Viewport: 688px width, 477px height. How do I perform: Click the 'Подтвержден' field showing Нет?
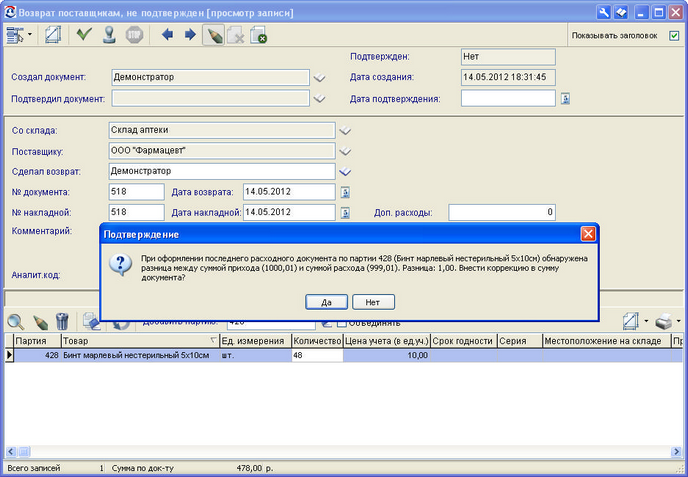(508, 57)
